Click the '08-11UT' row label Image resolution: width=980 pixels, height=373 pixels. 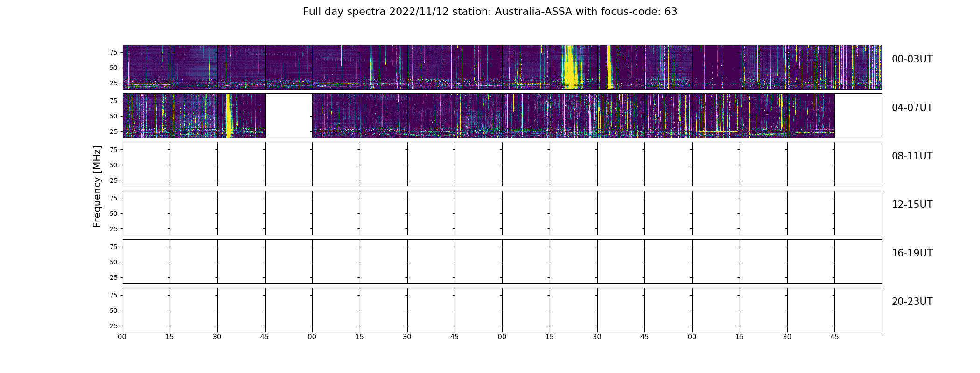point(912,156)
